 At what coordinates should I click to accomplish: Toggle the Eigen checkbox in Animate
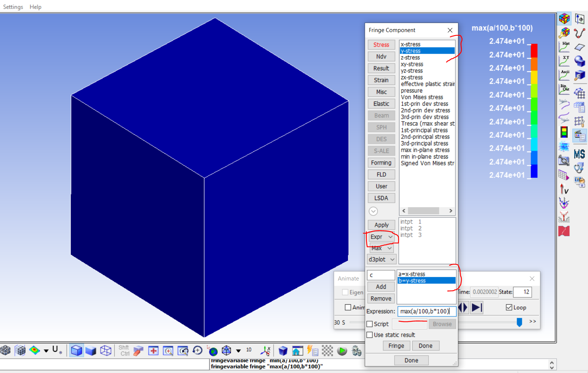click(345, 292)
